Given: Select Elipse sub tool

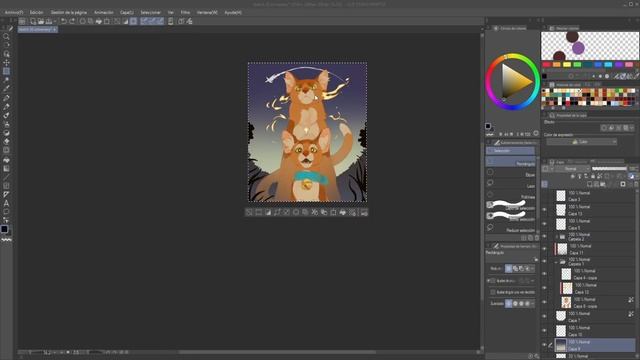Looking at the screenshot, I should click(x=510, y=173).
